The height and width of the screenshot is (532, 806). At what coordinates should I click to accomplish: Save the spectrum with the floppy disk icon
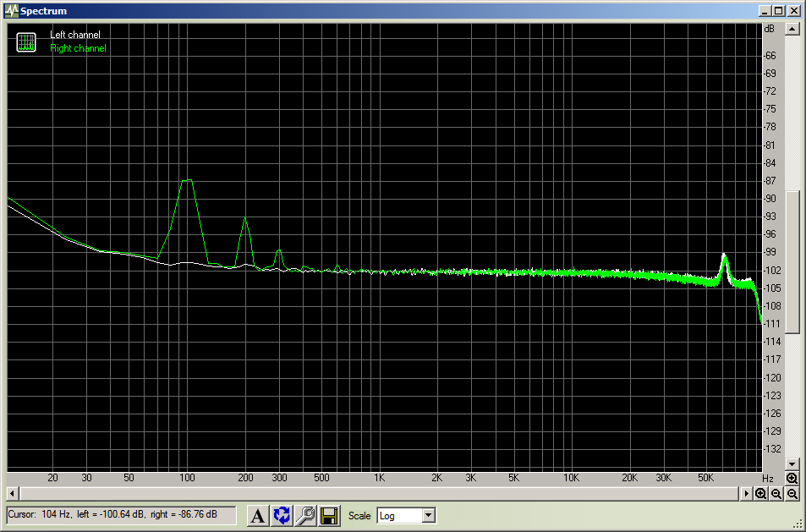[329, 516]
